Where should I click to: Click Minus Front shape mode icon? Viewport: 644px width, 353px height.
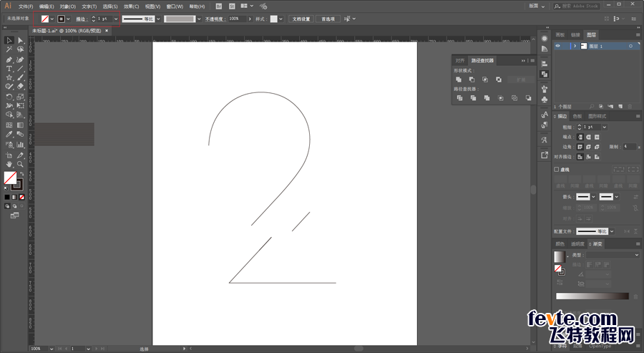tap(472, 79)
